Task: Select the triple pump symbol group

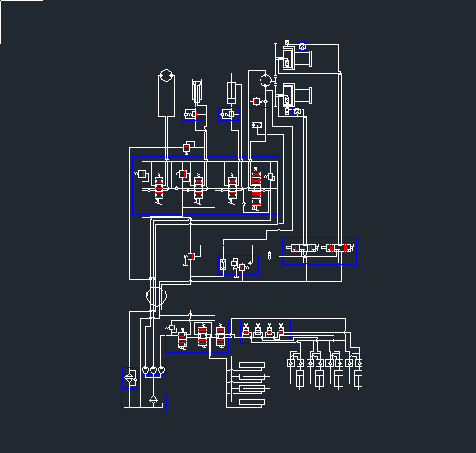Action: click(x=153, y=370)
